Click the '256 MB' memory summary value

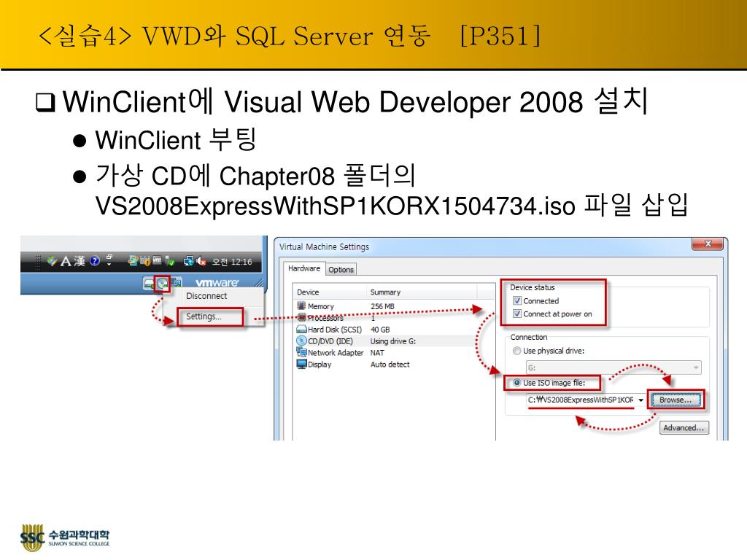coord(382,307)
